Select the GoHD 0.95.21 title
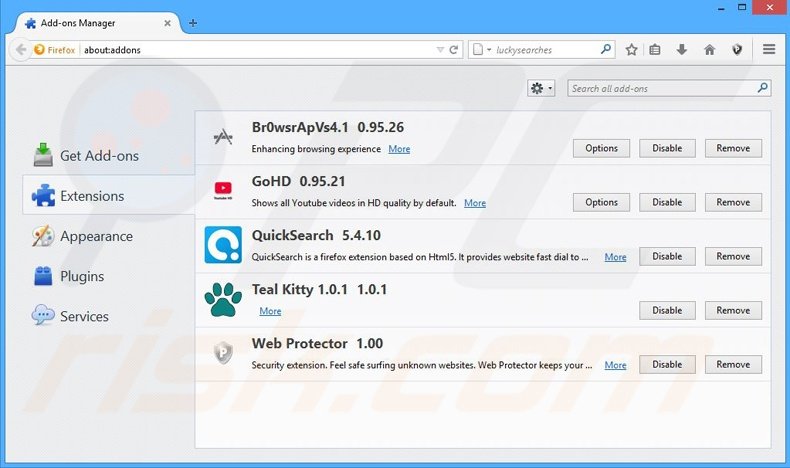Screen dimensions: 790x468 pos(299,181)
